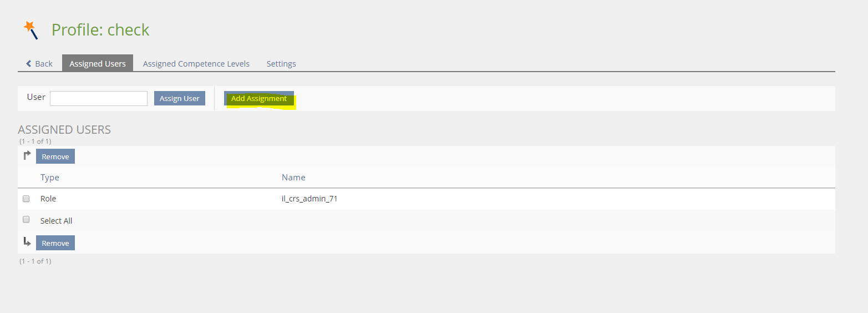Open the Assigned Competence Levels tab
The height and width of the screenshot is (313, 868).
point(196,64)
